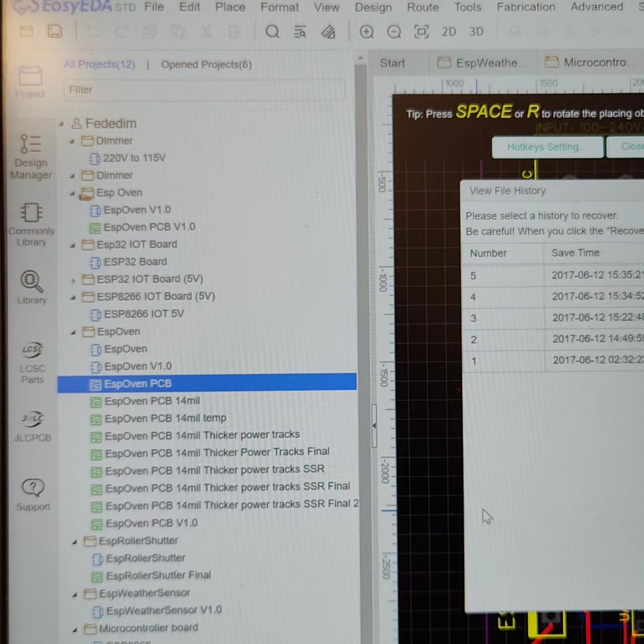Screen dimensions: 644x644
Task: Click the PCB icon of EspRollerShutter Final
Action: [x=97, y=576]
